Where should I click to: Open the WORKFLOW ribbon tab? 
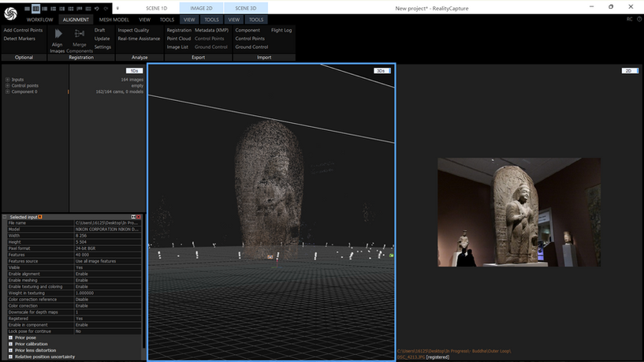[x=40, y=20]
